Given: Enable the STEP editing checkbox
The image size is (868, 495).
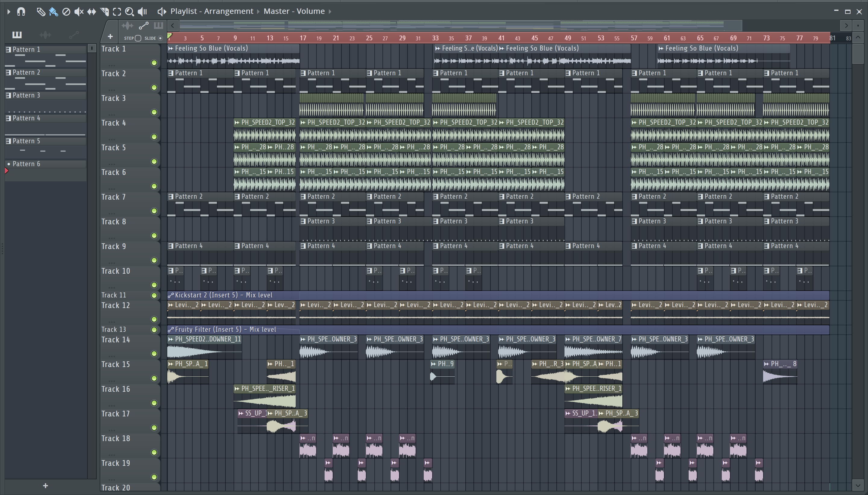Looking at the screenshot, I should click(x=138, y=38).
